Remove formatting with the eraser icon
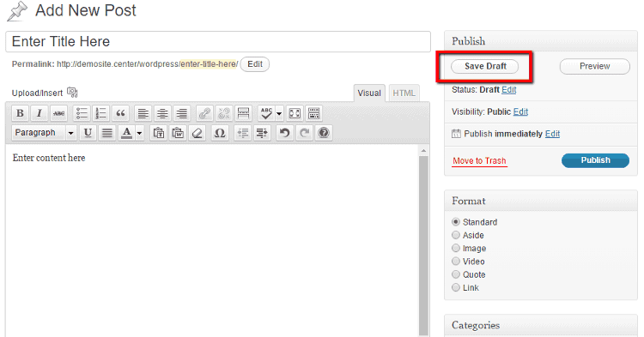The image size is (644, 337). pyautogui.click(x=197, y=133)
